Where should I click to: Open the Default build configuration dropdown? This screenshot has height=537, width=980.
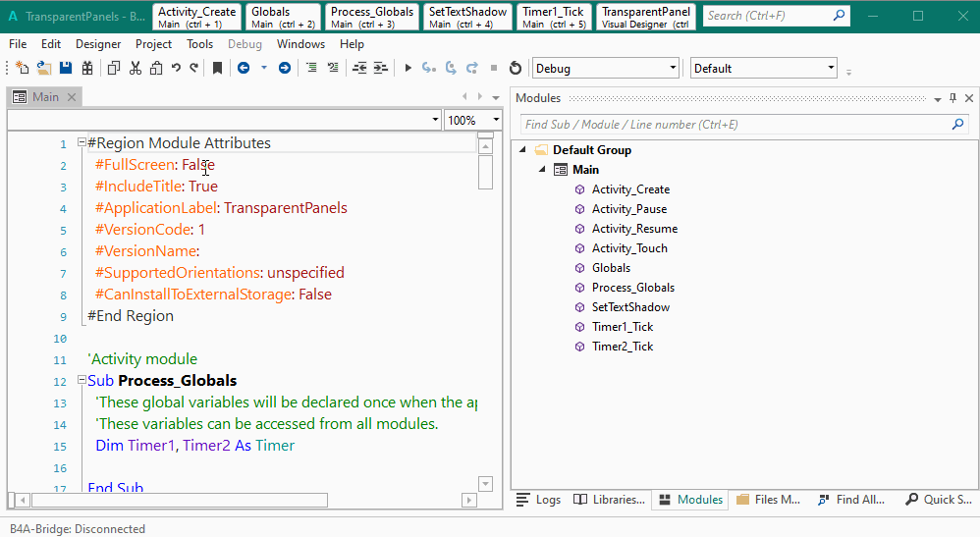click(x=764, y=68)
